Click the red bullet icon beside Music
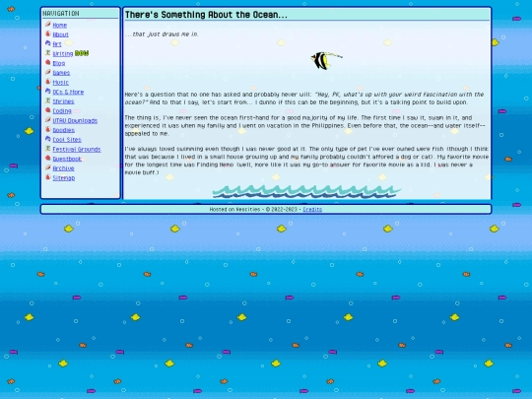The width and height of the screenshot is (532, 399). [48, 82]
